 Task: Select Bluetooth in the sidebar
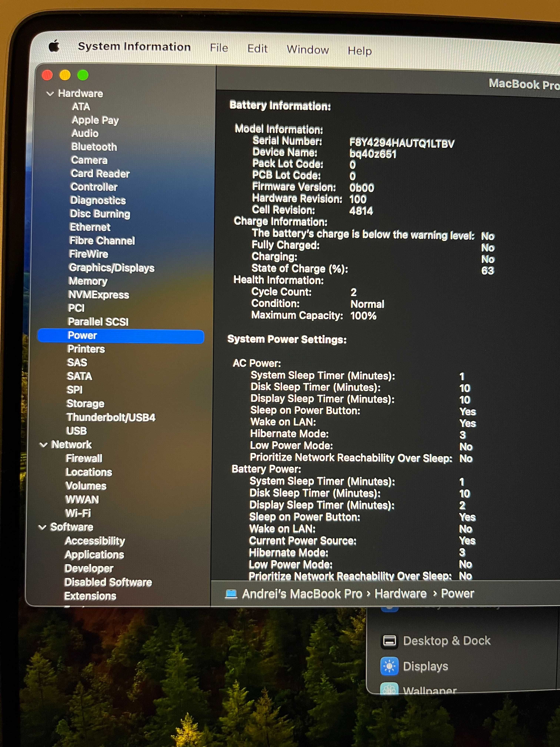coord(94,147)
